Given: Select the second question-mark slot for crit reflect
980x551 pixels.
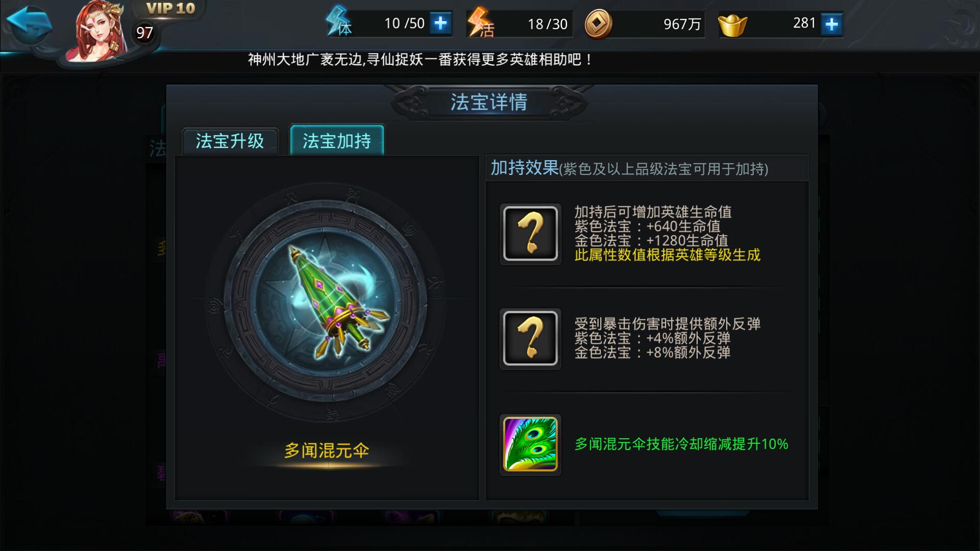Looking at the screenshot, I should point(530,338).
